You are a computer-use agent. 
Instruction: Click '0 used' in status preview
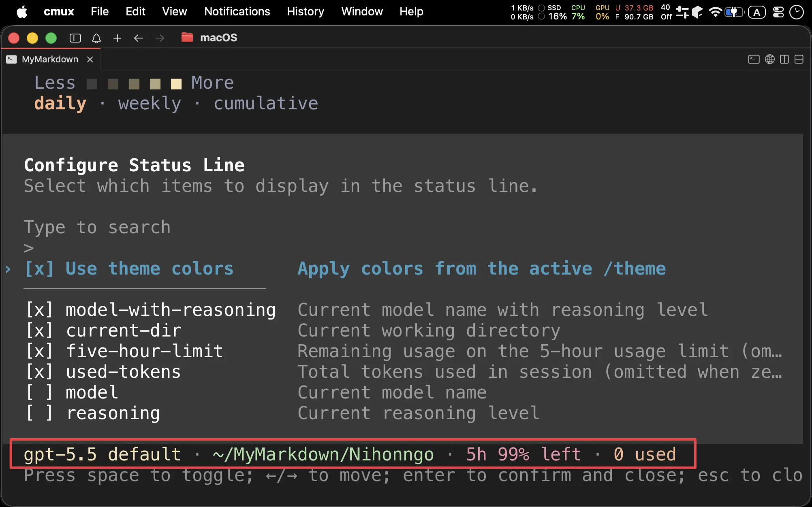point(645,454)
